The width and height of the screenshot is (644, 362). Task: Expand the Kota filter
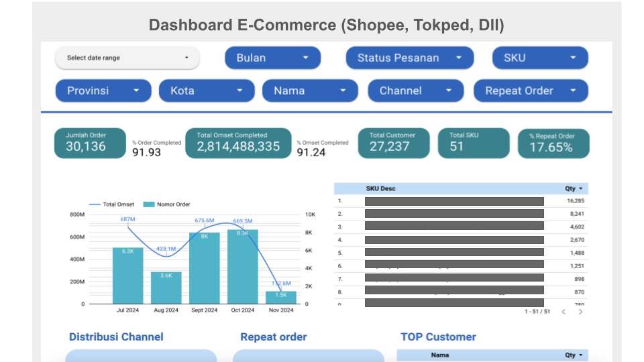click(x=207, y=90)
